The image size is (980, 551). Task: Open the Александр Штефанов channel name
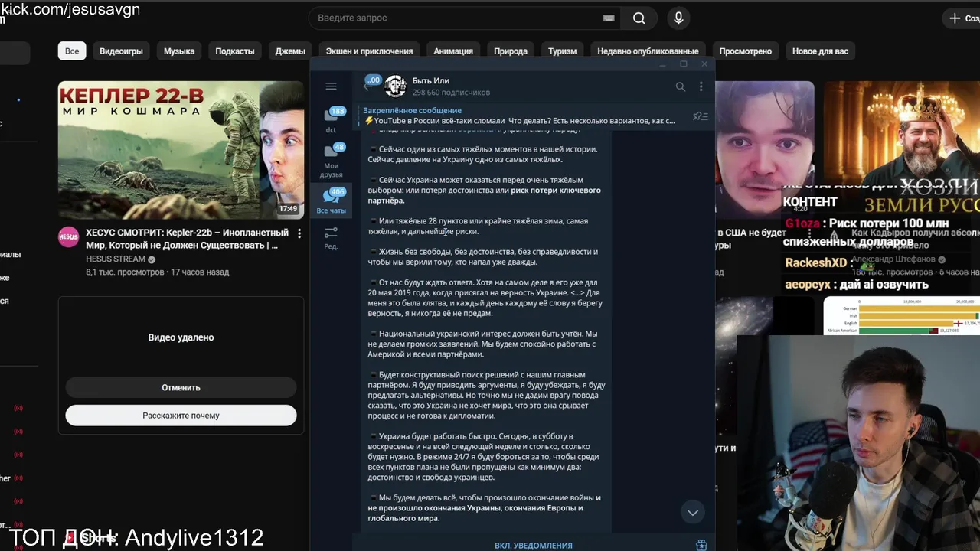[895, 259]
